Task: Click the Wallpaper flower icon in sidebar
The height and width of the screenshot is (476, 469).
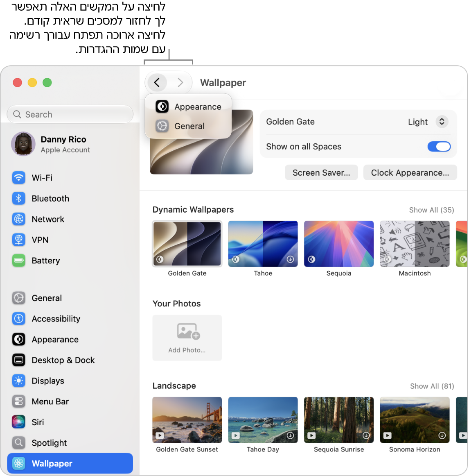Action: (x=18, y=463)
